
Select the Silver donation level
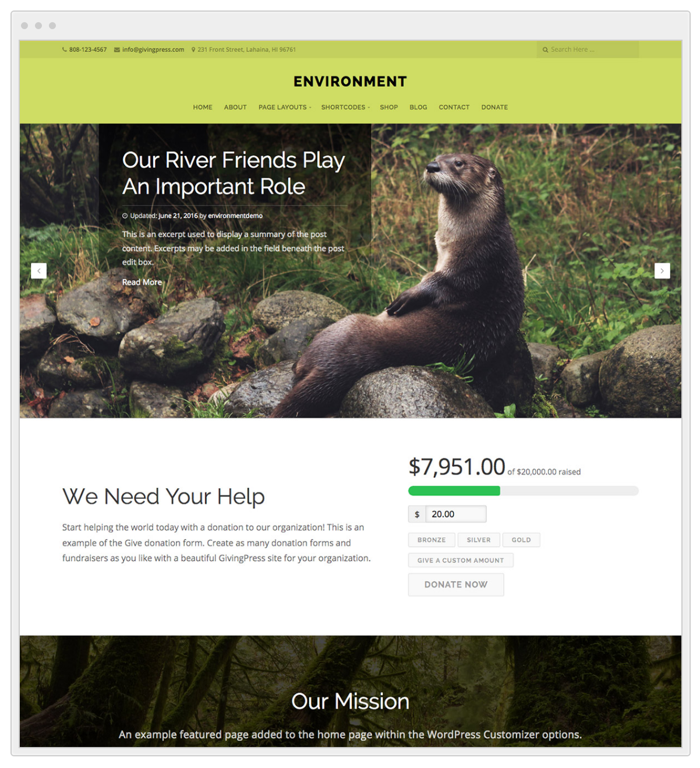click(479, 540)
